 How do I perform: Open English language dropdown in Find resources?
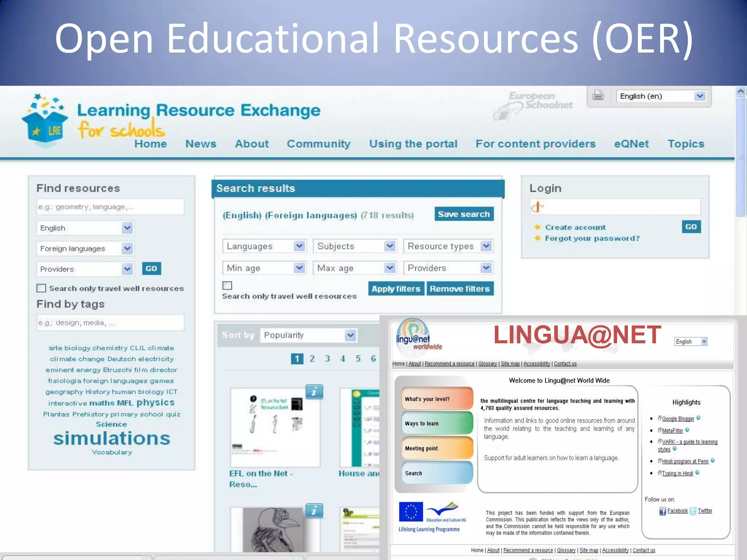point(85,228)
